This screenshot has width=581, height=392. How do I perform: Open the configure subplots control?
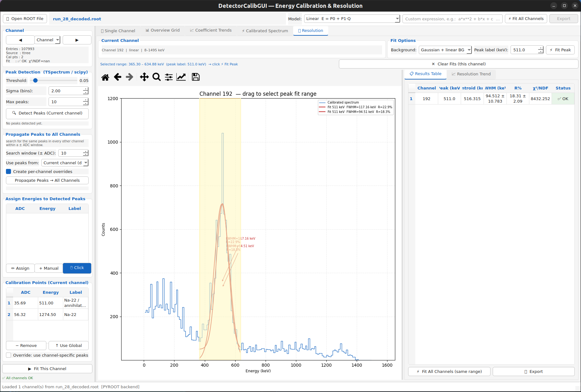click(169, 77)
